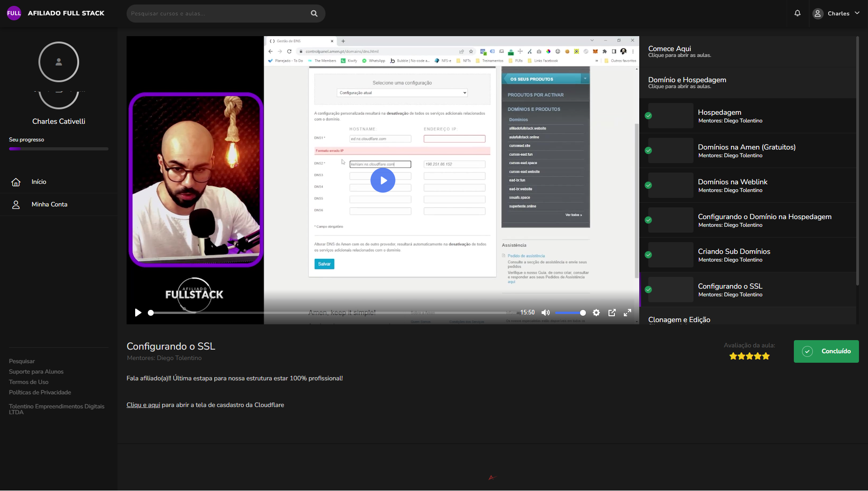Toggle completion check for Criando Sub Domínios
Viewport: 868px width, 491px height.
tap(648, 255)
